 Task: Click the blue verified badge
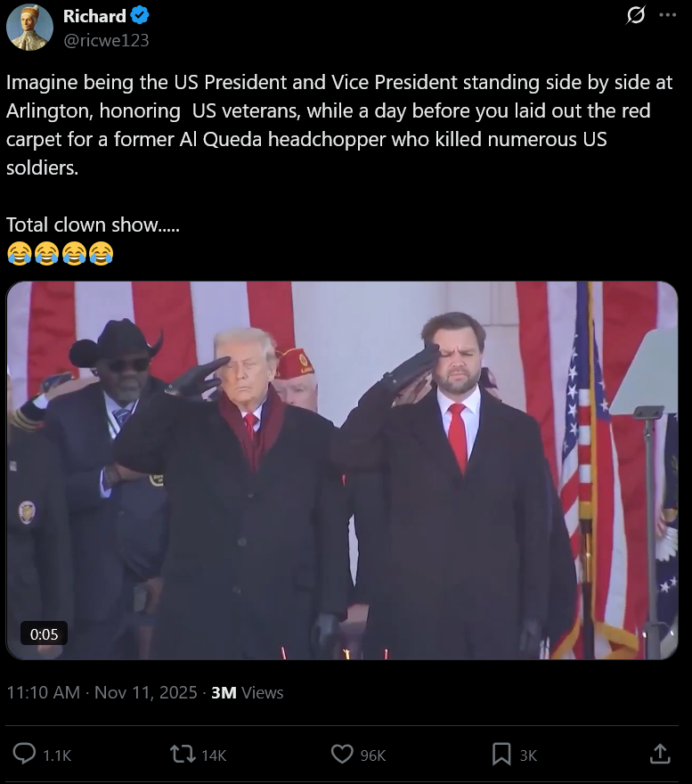point(140,15)
